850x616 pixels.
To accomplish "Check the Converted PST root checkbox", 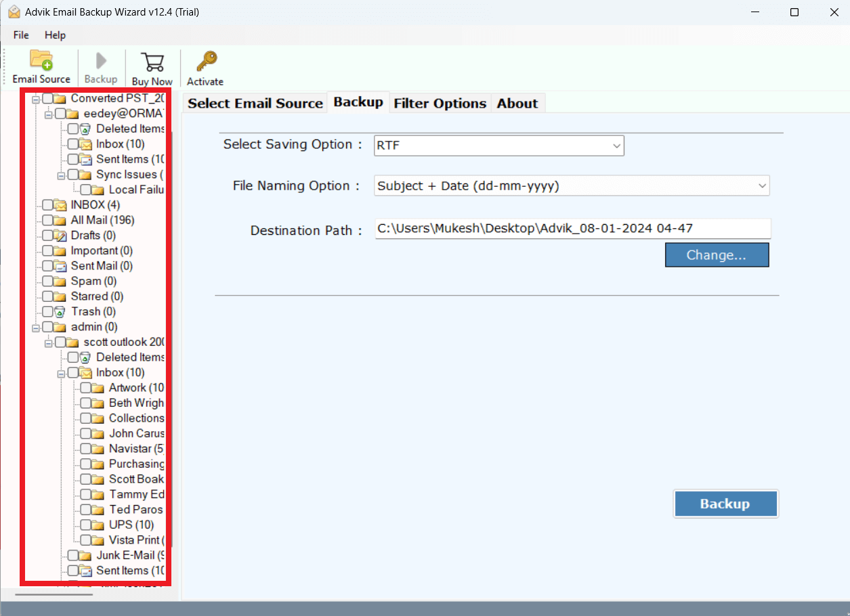I will 47,98.
